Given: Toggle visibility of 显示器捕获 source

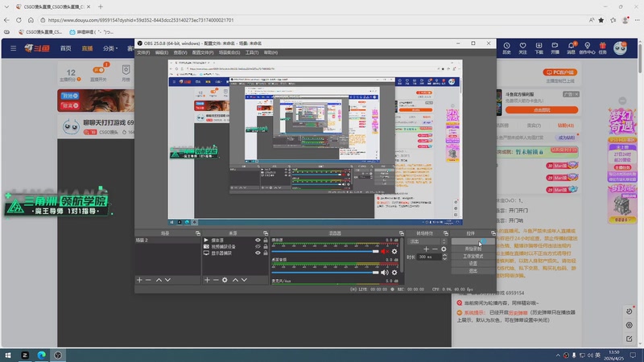Looking at the screenshot, I should pyautogui.click(x=258, y=253).
